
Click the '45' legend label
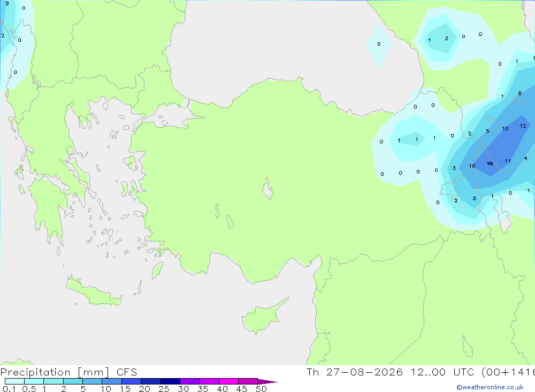pyautogui.click(x=242, y=389)
